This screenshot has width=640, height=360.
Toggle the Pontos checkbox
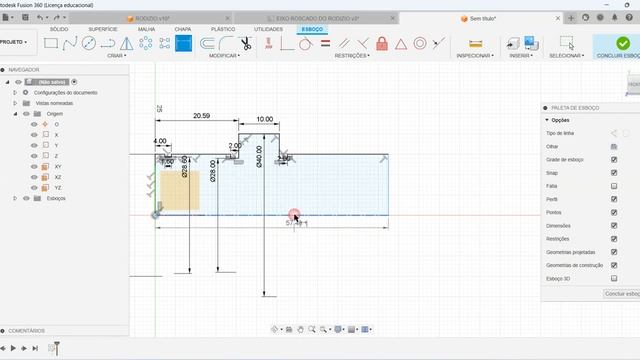[x=614, y=212]
